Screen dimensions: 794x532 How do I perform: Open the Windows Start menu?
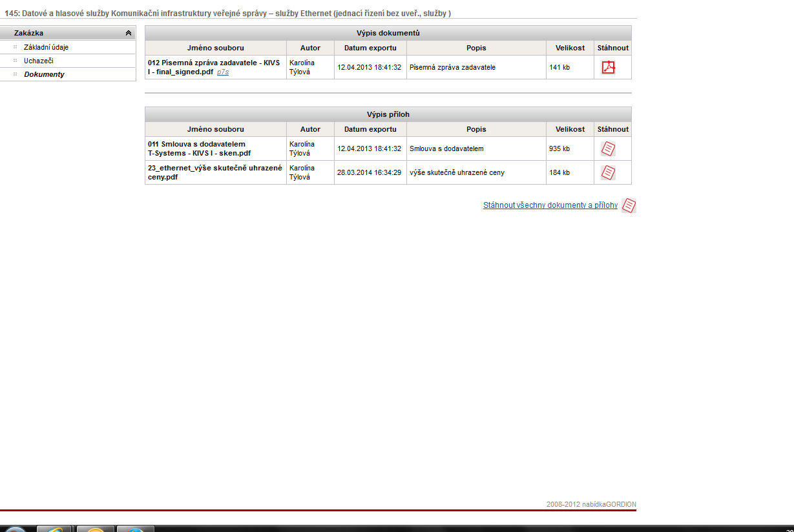tap(16, 529)
